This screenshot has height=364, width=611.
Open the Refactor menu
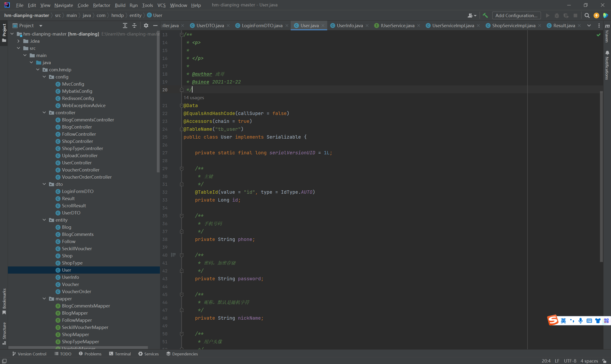tap(101, 5)
